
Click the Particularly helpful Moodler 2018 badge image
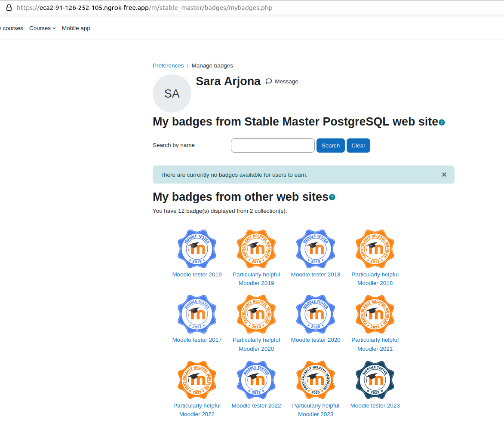pyautogui.click(x=375, y=249)
